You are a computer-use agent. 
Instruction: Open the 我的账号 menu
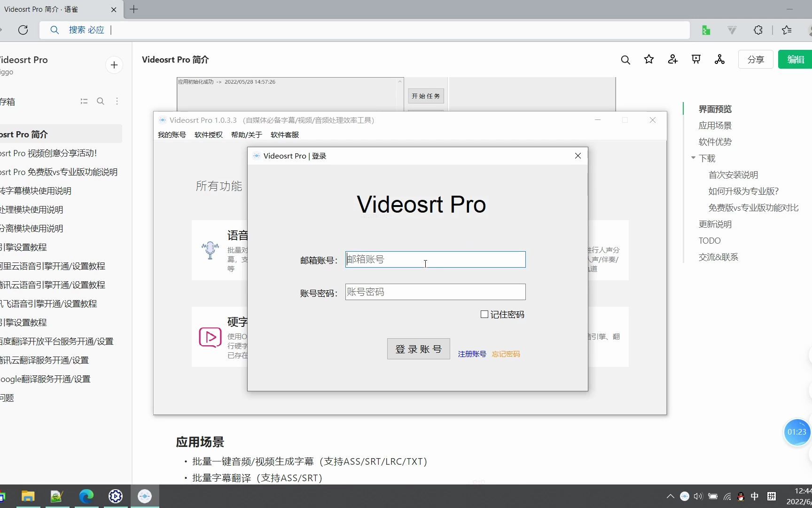tap(172, 135)
